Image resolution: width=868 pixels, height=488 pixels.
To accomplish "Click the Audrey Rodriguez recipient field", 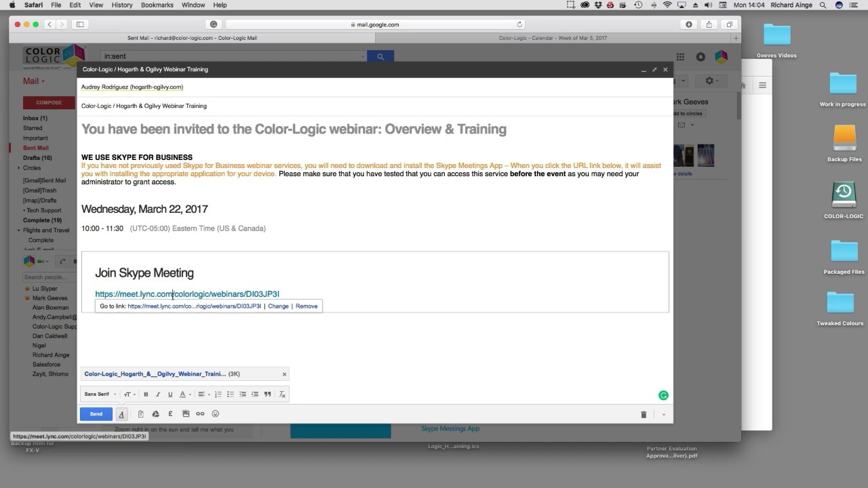I will 132,87.
